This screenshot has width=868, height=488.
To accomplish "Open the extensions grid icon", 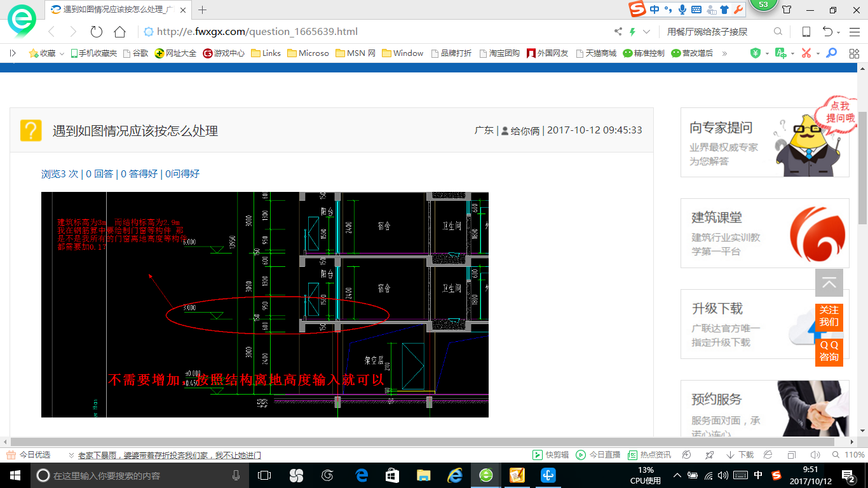I will [x=853, y=53].
